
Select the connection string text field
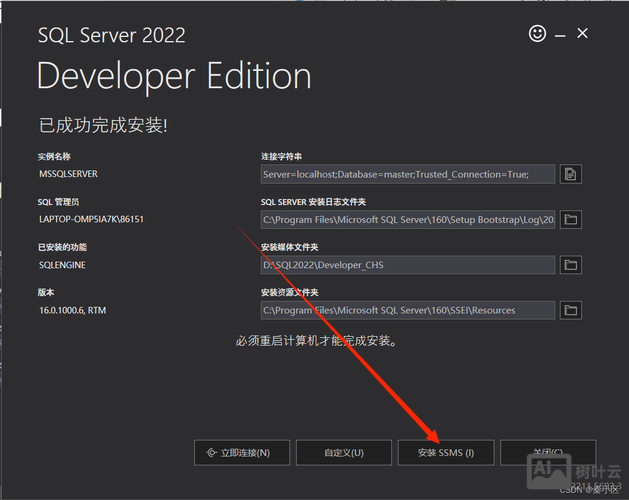408,174
